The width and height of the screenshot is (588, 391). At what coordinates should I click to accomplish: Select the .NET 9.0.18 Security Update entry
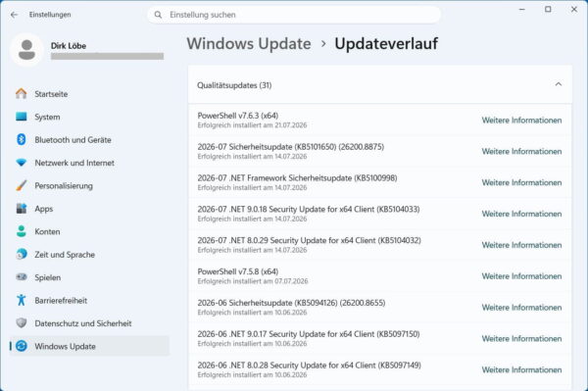coord(380,214)
